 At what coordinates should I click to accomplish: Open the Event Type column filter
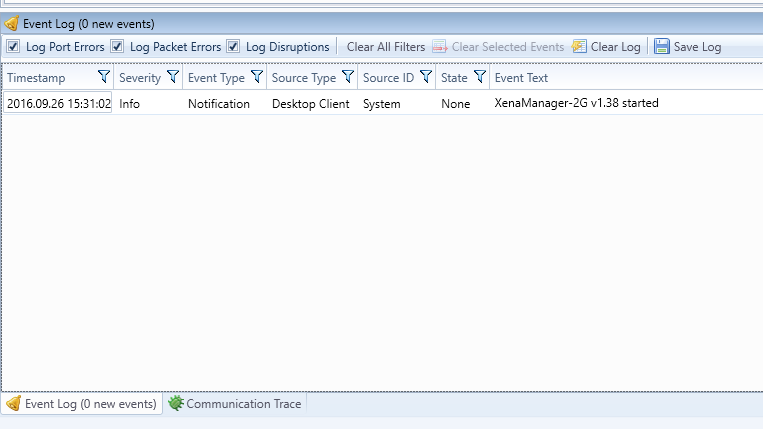click(x=257, y=76)
